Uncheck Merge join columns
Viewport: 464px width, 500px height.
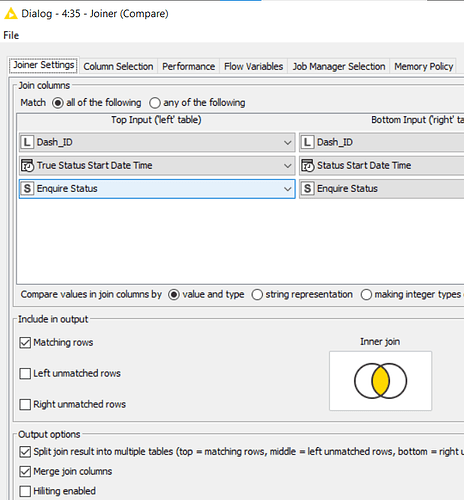click(x=25, y=471)
